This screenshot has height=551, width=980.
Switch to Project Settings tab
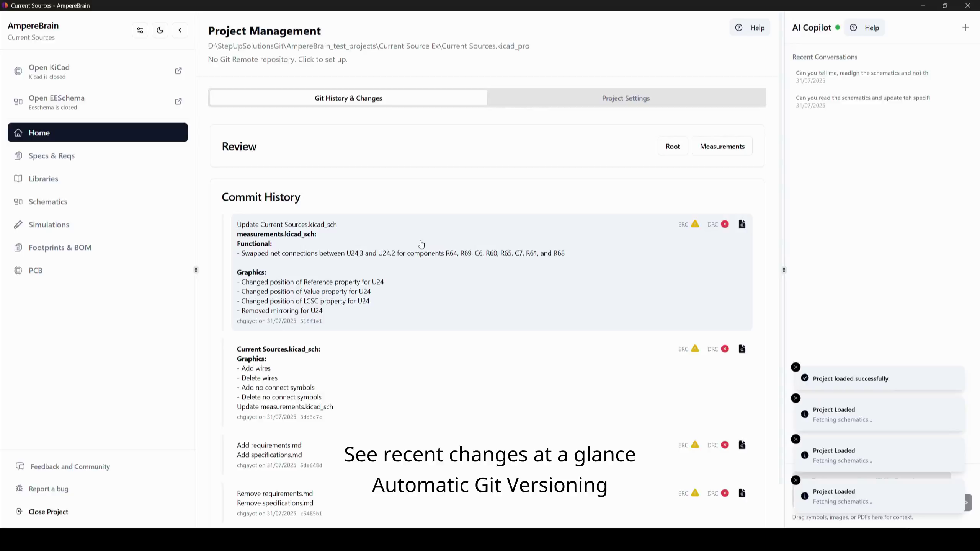[626, 98]
